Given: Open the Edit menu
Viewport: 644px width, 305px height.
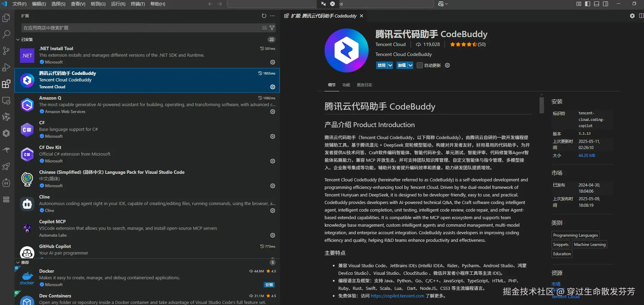Looking at the screenshot, I should (39, 4).
